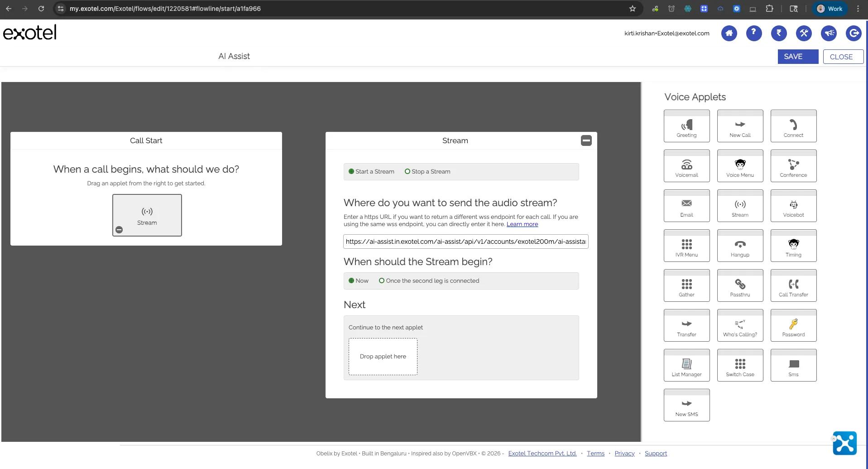Choose the Call Transfer applet
The image size is (868, 469).
click(x=793, y=285)
